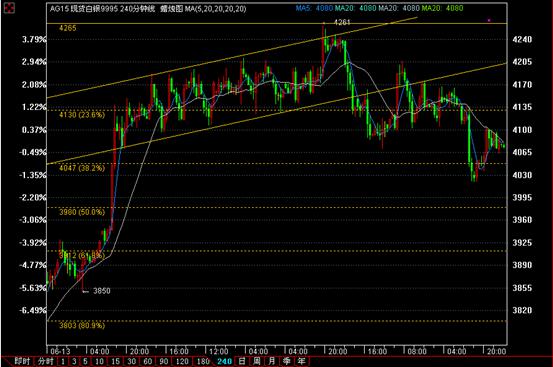Click the 4261 high price marker
Viewport: 553px width, 367px height.
[342, 22]
